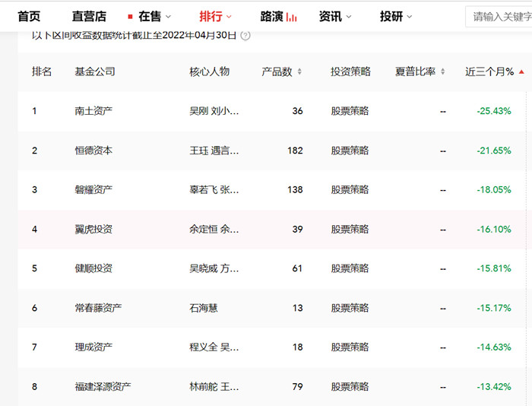Expand the 投研 dropdown chevron
532x406 pixels.
[410, 17]
